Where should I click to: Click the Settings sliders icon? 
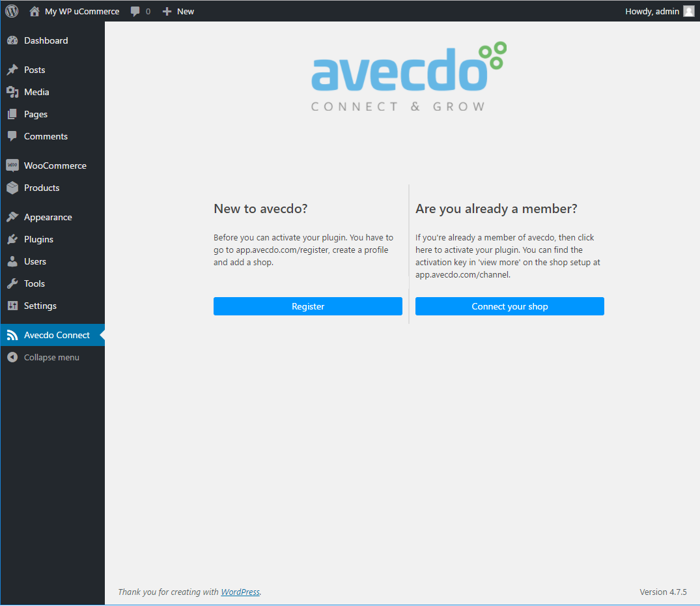click(12, 306)
